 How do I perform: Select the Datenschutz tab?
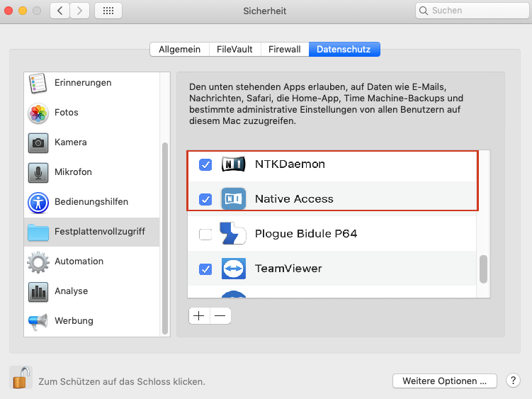344,49
